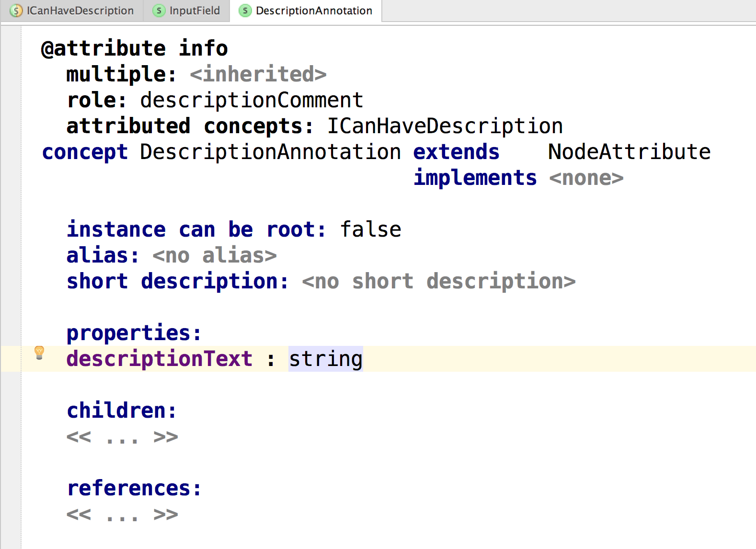Click the ICanHaveDescription tab icon
756x549 pixels.
click(16, 11)
